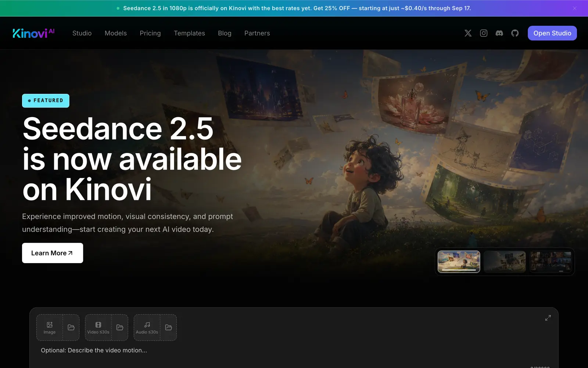Browse Templates from the nav bar
Screen dimensions: 588x368
(189, 33)
